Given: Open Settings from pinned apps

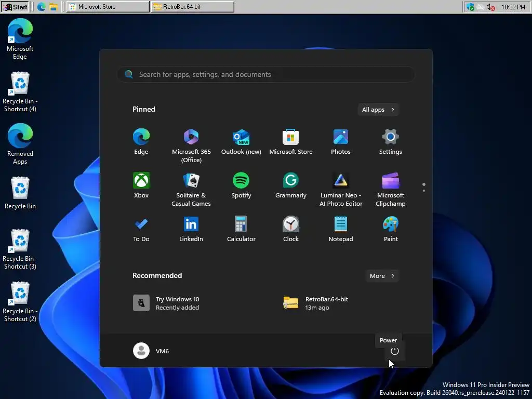Looking at the screenshot, I should [x=391, y=142].
